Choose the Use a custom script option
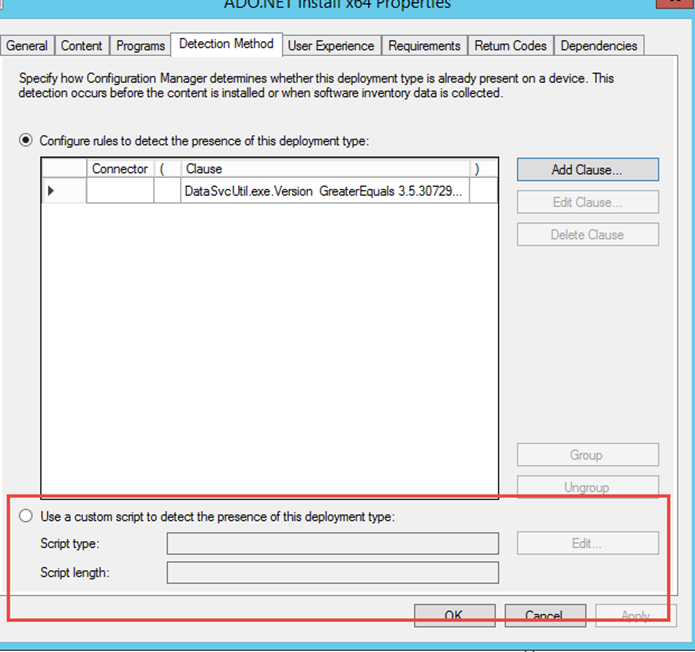 tap(26, 517)
